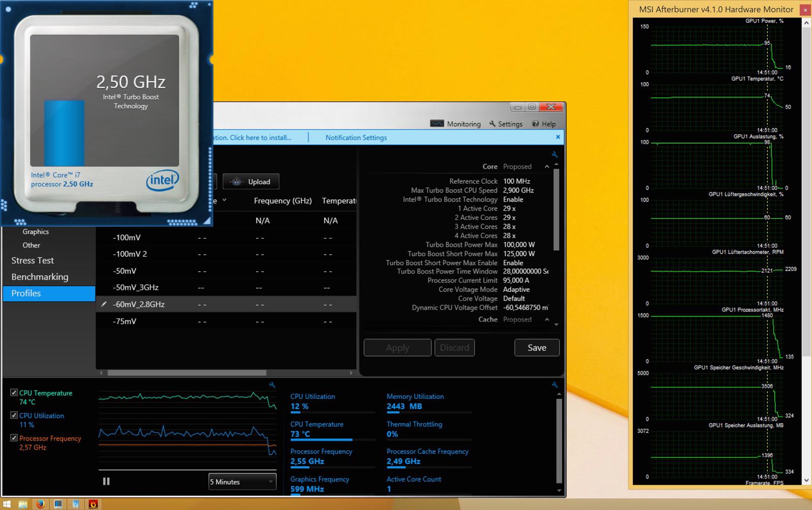The image size is (812, 510).
Task: Open Settings with the wrench icon
Action: (x=492, y=123)
